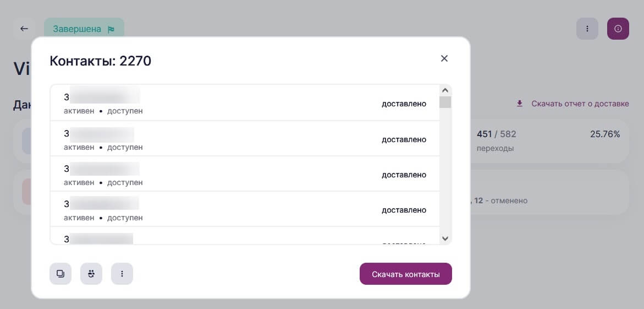Click the download icon beside Скачать отчет о доставке
Viewport: 644px width, 309px height.
(520, 104)
